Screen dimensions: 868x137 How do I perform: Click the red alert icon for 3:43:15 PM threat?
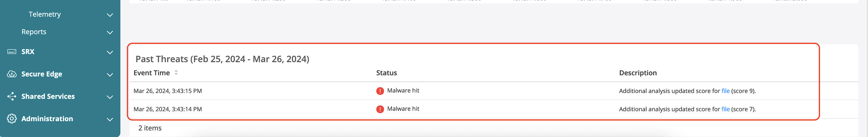[380, 91]
